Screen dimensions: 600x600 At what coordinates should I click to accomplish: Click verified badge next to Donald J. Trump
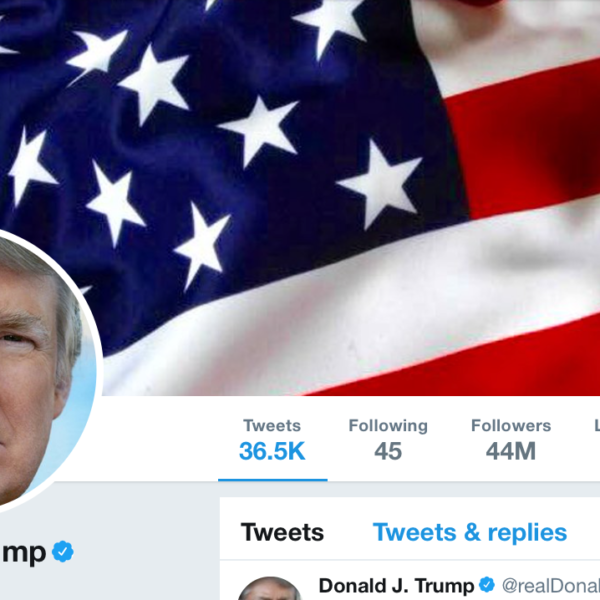click(x=487, y=585)
